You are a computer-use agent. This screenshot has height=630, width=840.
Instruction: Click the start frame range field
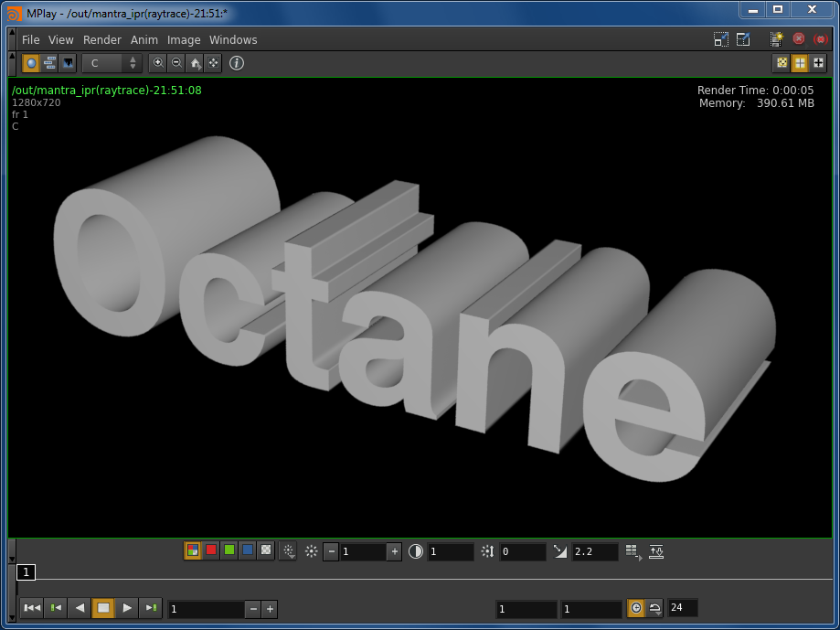[x=526, y=609]
